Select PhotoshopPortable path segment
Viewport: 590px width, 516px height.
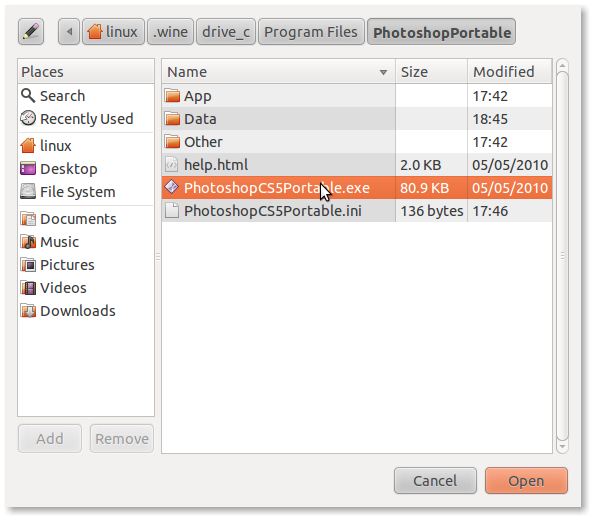coord(441,32)
